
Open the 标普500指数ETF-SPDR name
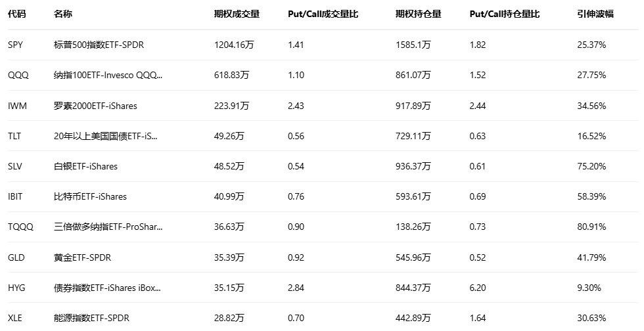tap(99, 45)
